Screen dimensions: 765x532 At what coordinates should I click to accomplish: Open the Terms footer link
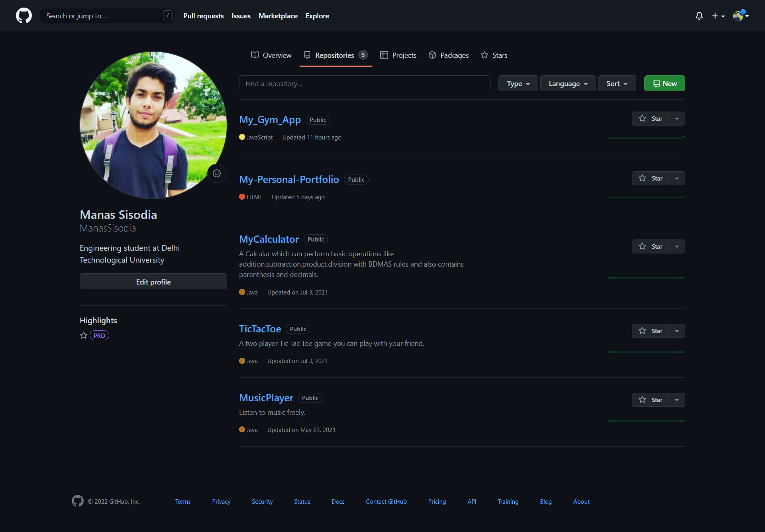click(183, 501)
